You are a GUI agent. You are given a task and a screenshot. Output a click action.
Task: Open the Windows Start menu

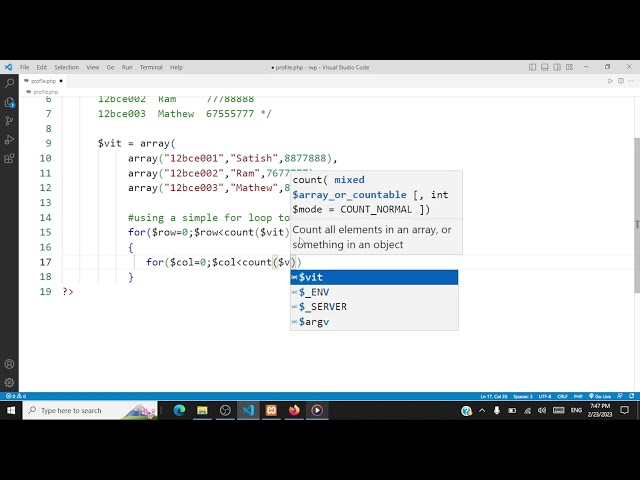tap(11, 410)
